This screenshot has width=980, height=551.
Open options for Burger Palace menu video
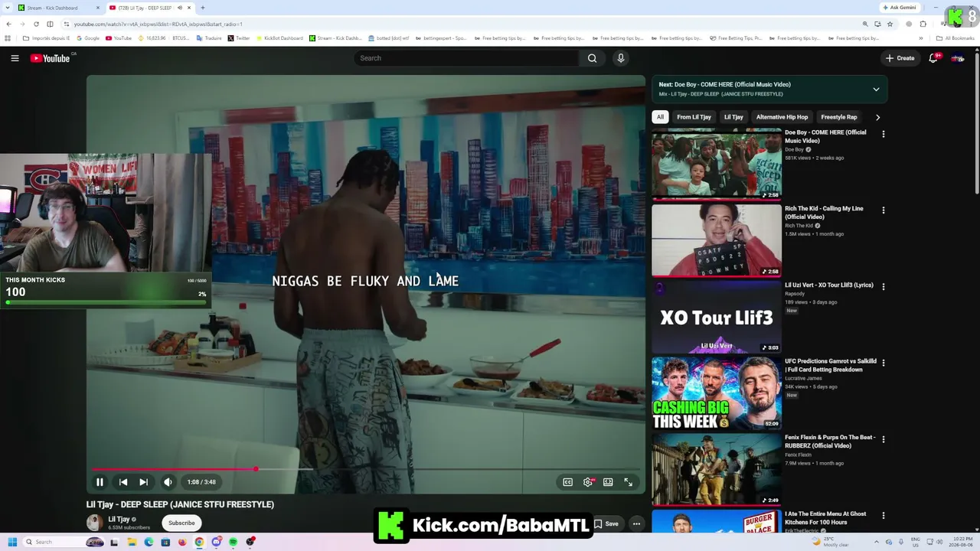(884, 515)
